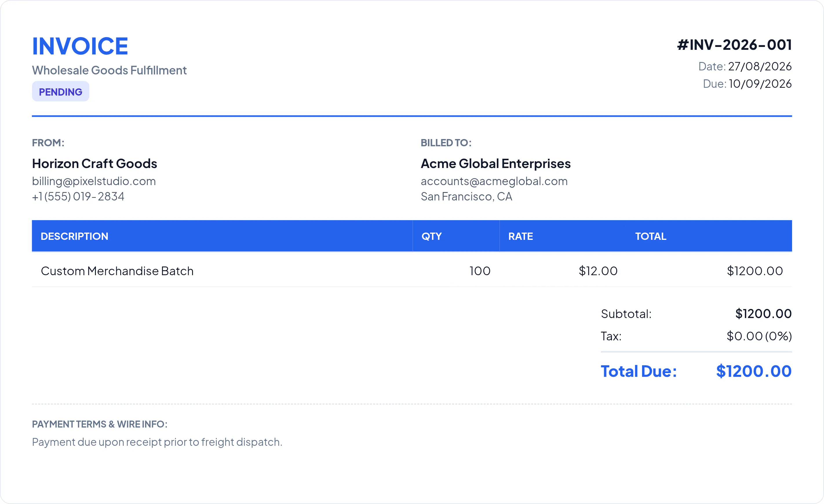Click the FROM: label
The height and width of the screenshot is (504, 824).
48,143
